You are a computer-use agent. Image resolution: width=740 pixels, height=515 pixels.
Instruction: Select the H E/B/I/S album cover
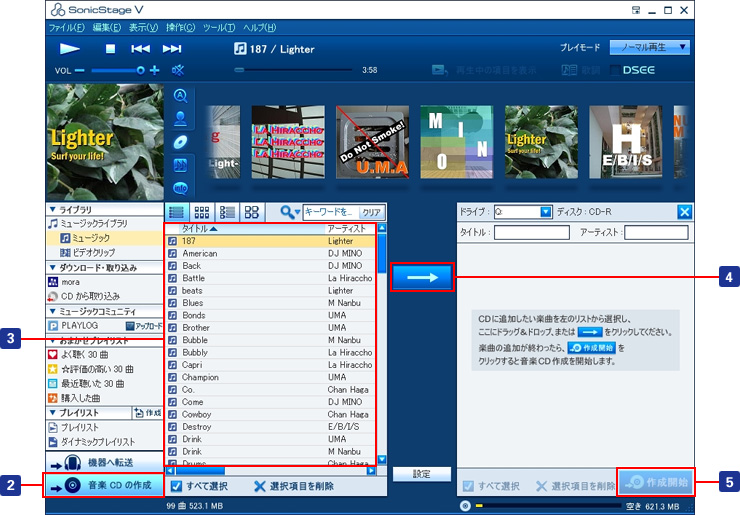(x=626, y=142)
